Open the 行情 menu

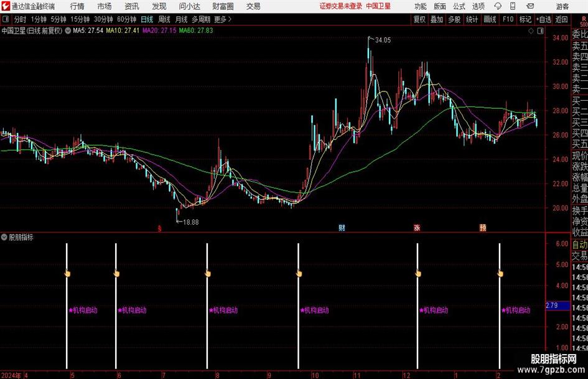(x=77, y=6)
